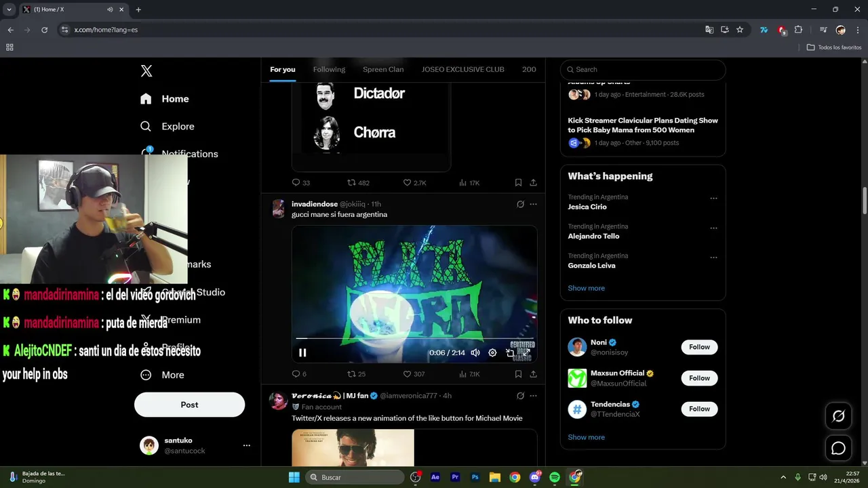Reply to the invadiendose post
This screenshot has height=488, width=868.
pos(299,374)
